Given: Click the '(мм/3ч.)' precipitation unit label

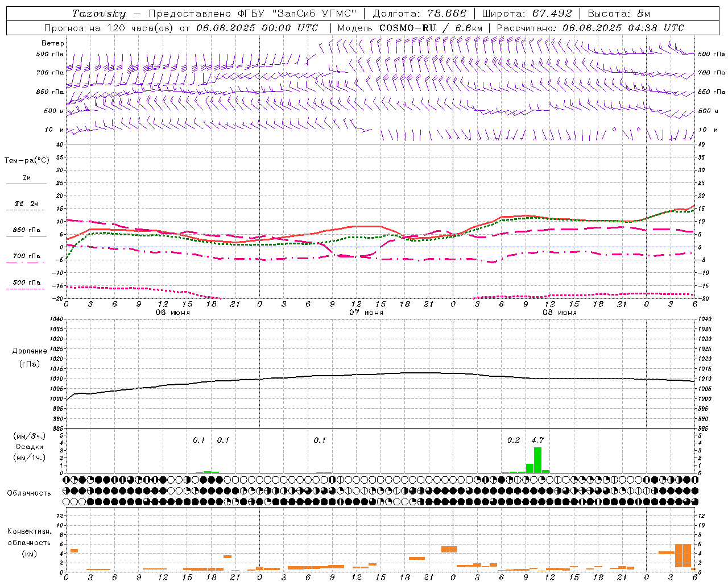Looking at the screenshot, I should [x=30, y=436].
